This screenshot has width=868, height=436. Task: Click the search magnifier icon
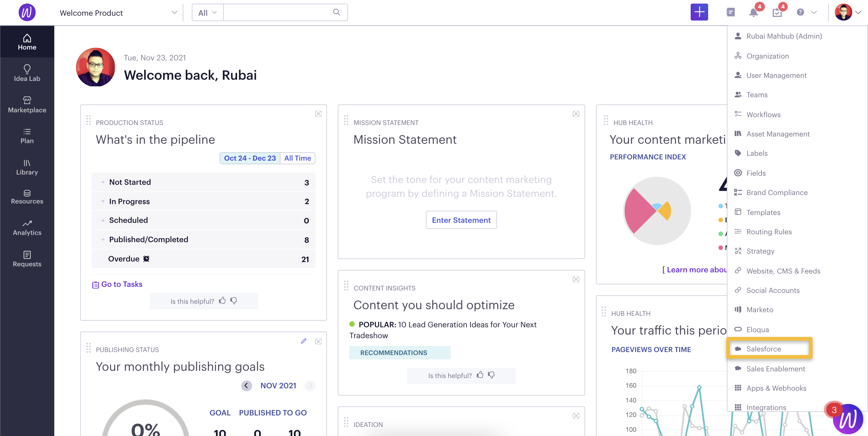tap(336, 12)
